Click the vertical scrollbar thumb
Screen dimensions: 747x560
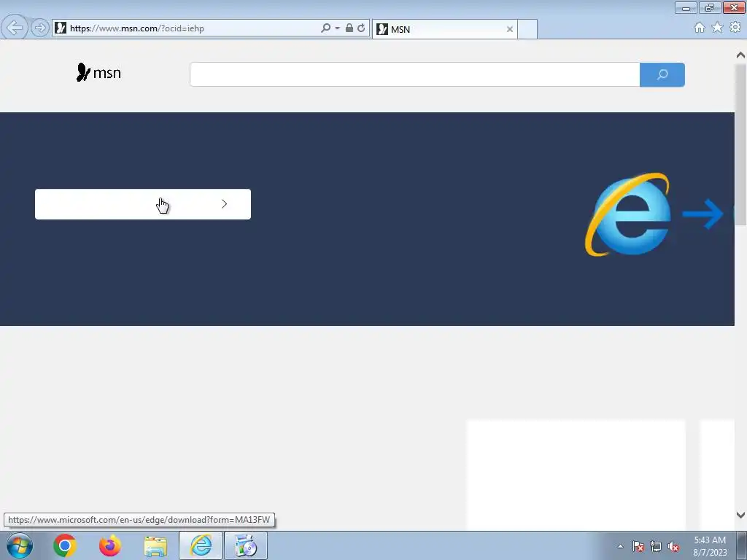pos(740,145)
